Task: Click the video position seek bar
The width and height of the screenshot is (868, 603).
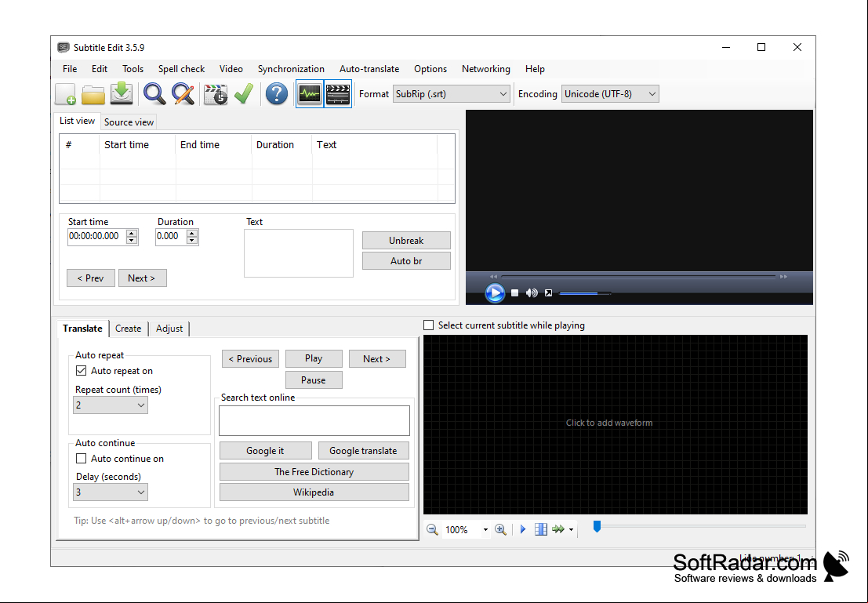Action: [x=638, y=276]
